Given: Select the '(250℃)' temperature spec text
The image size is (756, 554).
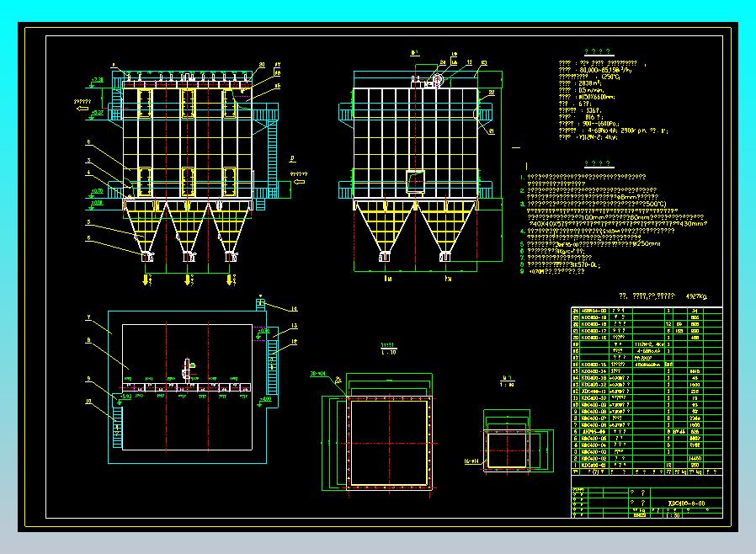Looking at the screenshot, I should (x=610, y=77).
